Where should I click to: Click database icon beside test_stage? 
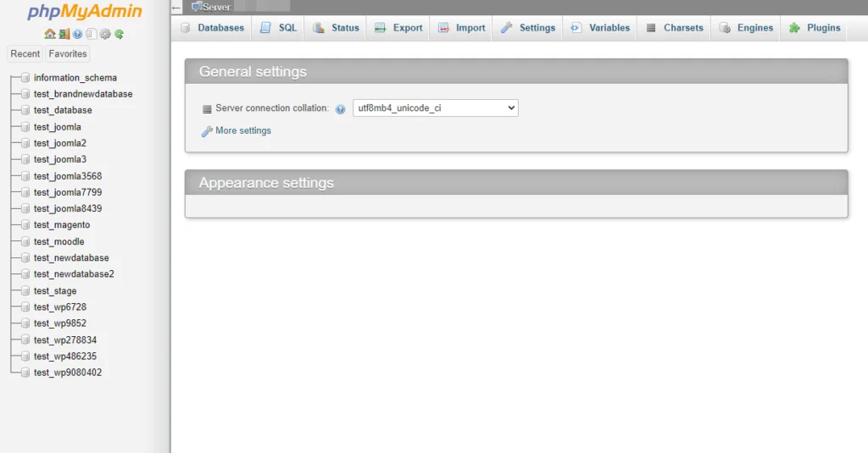pos(25,291)
